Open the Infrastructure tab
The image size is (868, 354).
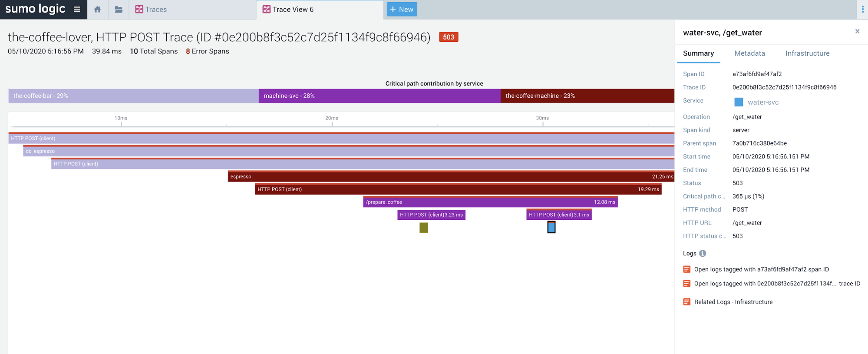point(807,53)
